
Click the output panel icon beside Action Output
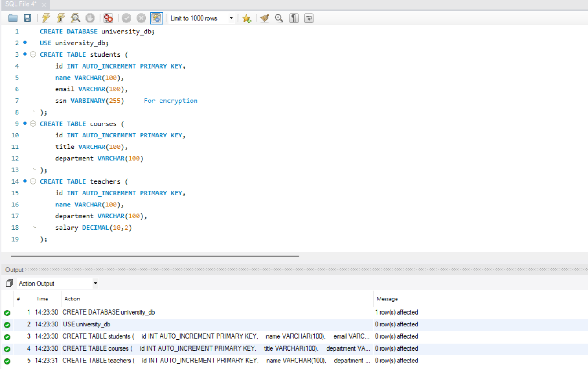click(x=9, y=283)
